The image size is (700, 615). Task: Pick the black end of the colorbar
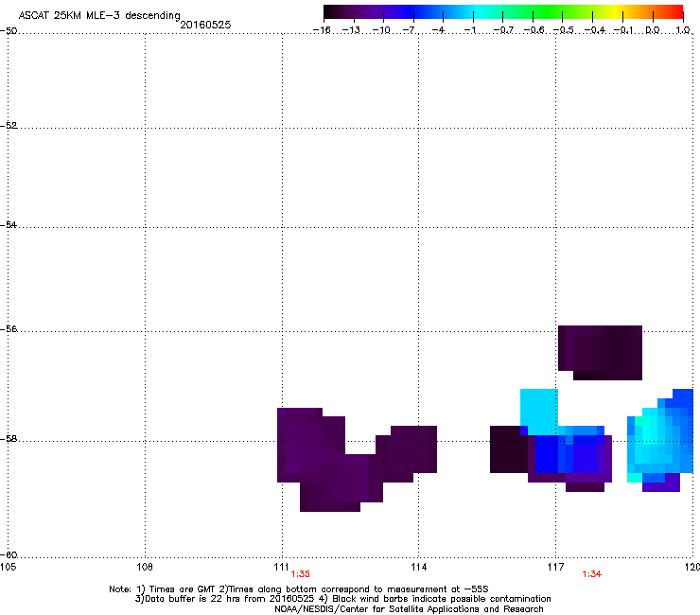pyautogui.click(x=333, y=12)
